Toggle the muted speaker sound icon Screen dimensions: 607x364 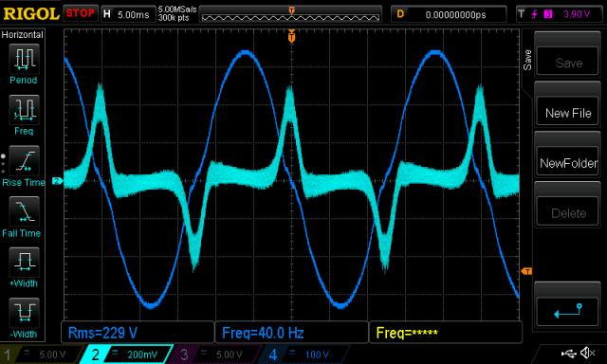pyautogui.click(x=587, y=354)
